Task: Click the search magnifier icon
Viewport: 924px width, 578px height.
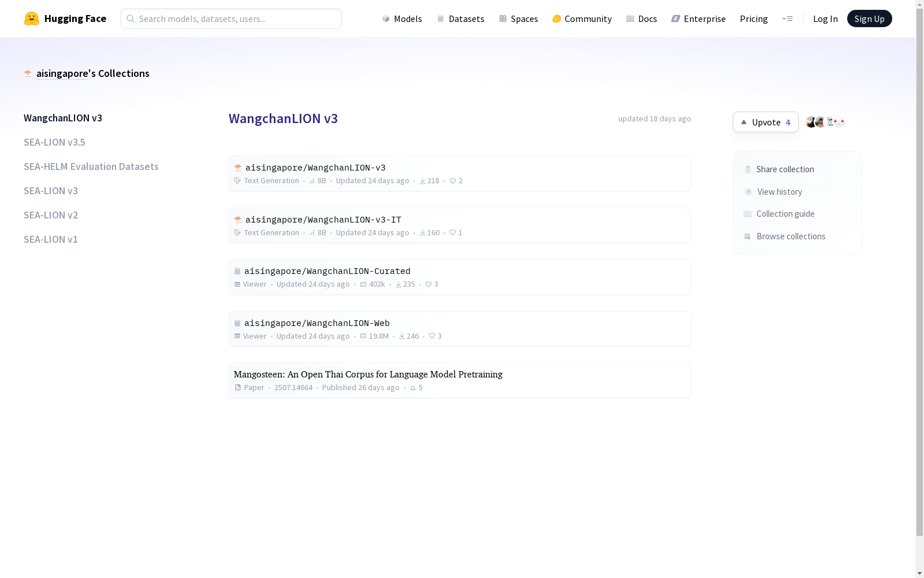Action: (131, 18)
